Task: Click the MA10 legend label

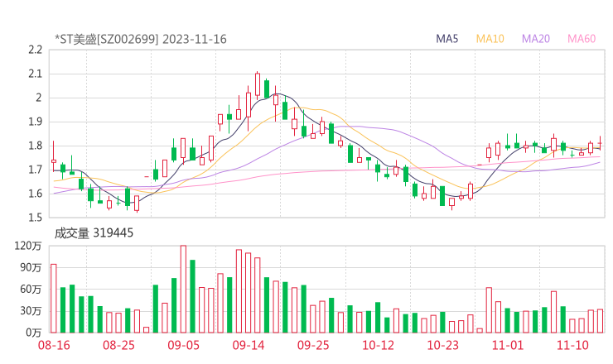Action: (x=490, y=39)
